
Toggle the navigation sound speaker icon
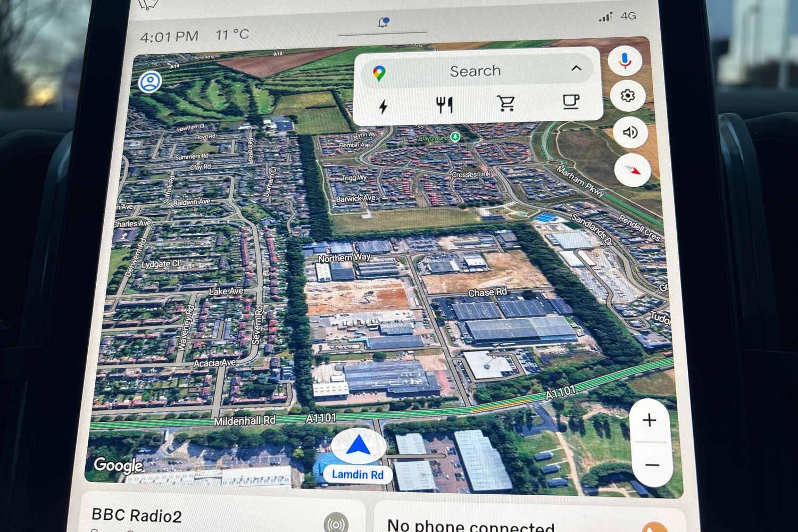click(x=630, y=132)
